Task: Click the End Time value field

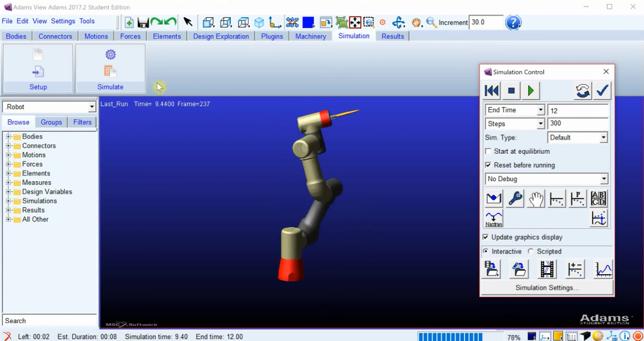Action: point(578,110)
